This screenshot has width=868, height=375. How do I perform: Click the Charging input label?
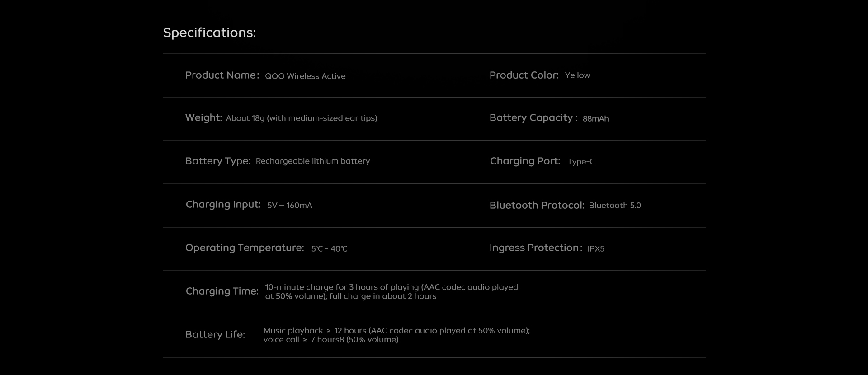pyautogui.click(x=223, y=205)
